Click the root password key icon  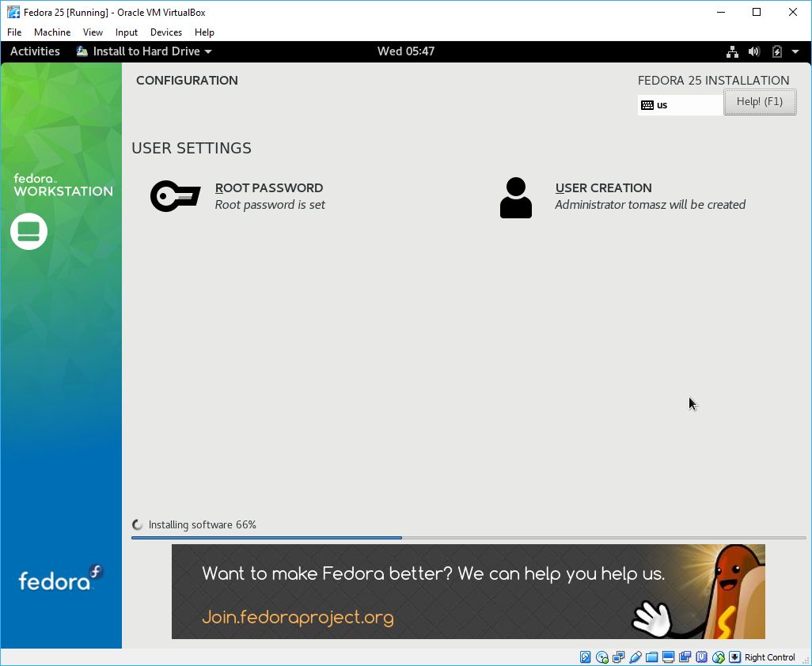[175, 196]
